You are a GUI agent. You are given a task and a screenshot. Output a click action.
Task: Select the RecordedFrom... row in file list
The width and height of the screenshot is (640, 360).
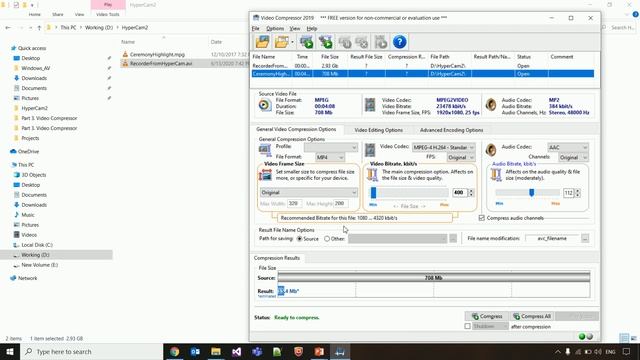click(422, 66)
